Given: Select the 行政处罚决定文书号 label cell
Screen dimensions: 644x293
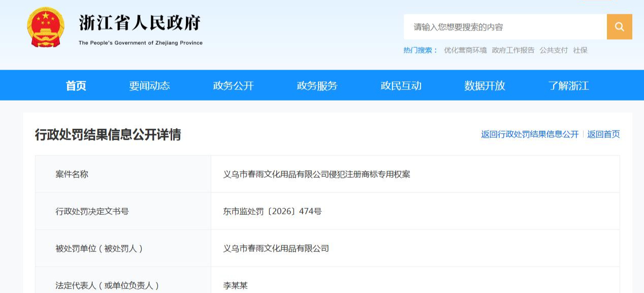Looking at the screenshot, I should tap(123, 211).
